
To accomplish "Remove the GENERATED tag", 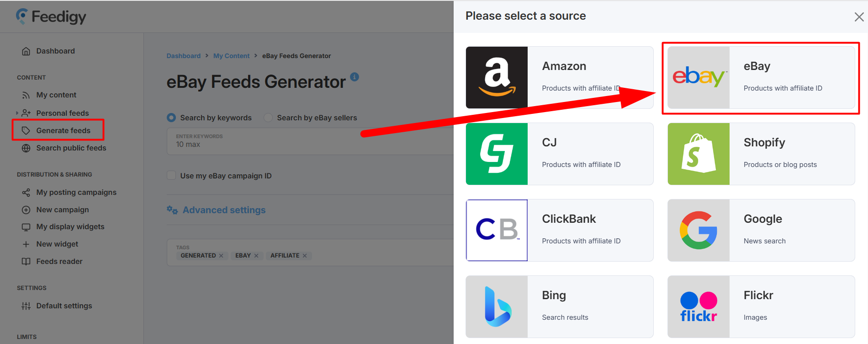I will click(x=221, y=256).
